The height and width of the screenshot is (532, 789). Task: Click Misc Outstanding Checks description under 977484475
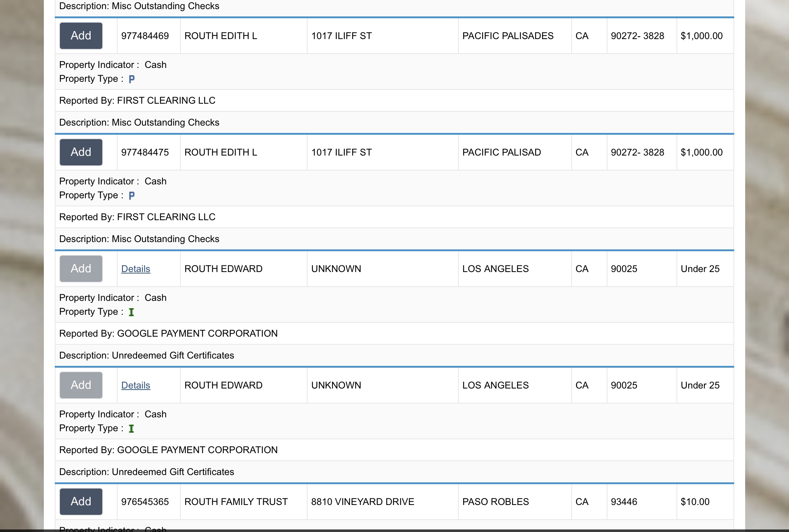tap(139, 239)
